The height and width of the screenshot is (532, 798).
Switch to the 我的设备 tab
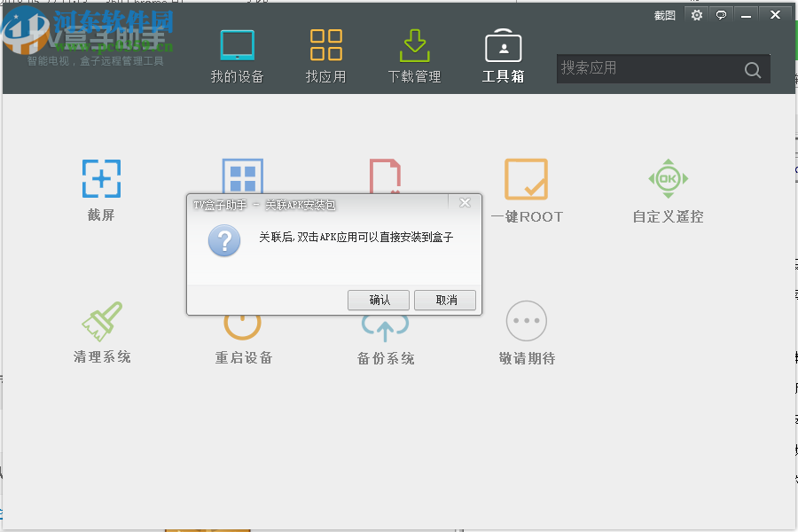pos(237,55)
